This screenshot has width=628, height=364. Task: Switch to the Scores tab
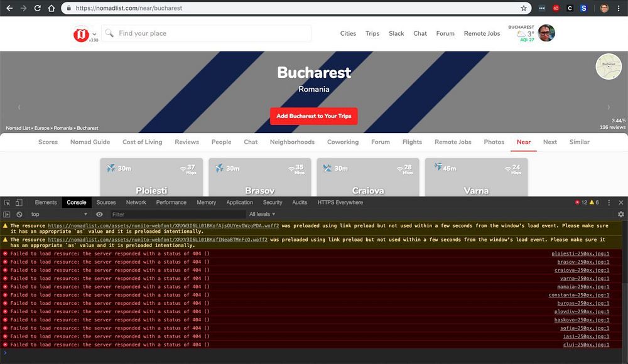[x=48, y=142]
